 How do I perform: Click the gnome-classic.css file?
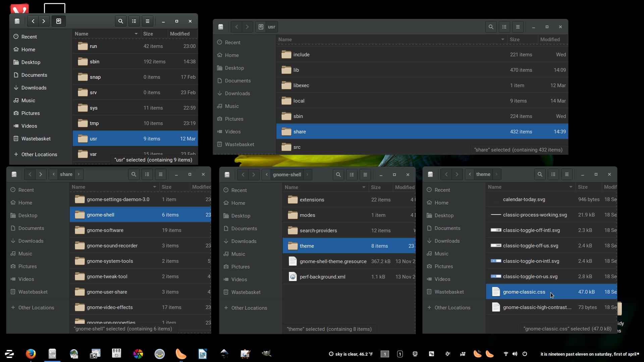524,291
